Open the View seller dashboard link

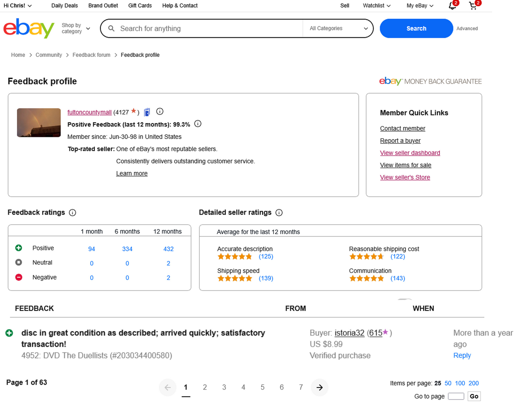click(x=410, y=153)
